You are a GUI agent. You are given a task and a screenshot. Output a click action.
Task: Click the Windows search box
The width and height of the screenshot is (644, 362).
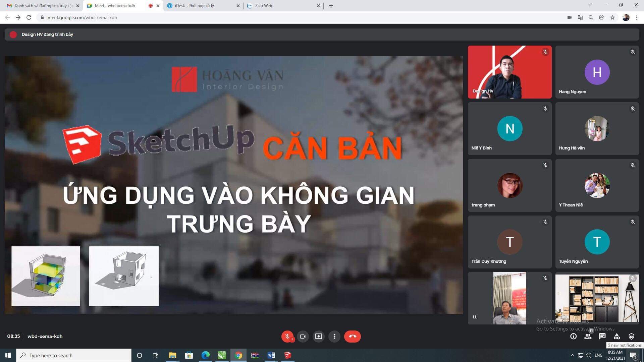[x=74, y=355]
